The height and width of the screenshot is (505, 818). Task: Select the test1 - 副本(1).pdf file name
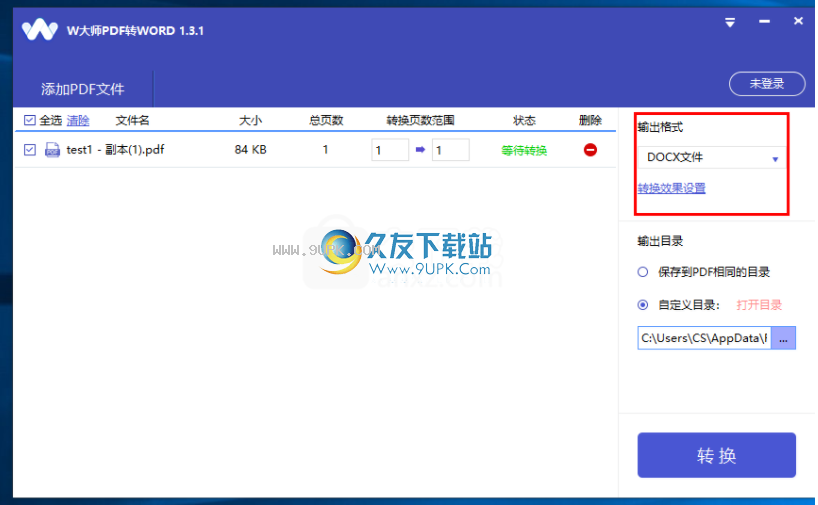[115, 150]
